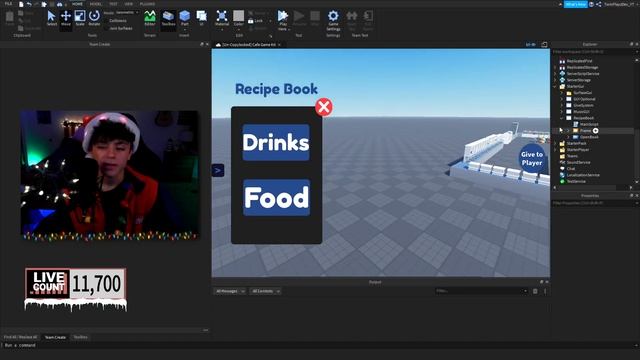Switch to the Team Create bottom tab
Image resolution: width=640 pixels, height=360 pixels.
(x=55, y=337)
